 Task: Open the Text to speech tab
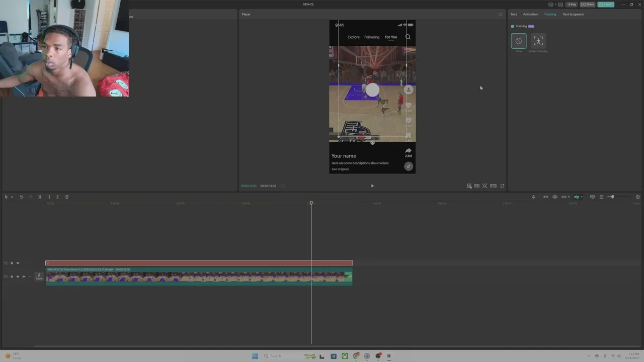pyautogui.click(x=573, y=14)
